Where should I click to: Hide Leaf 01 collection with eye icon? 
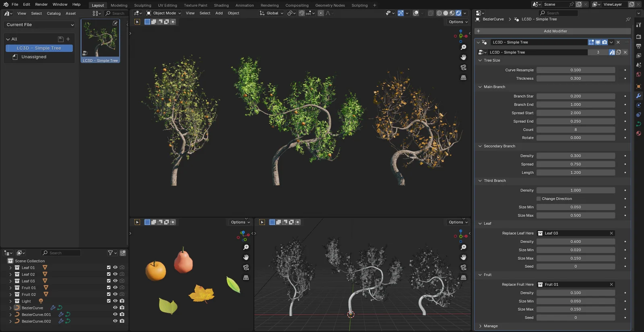[115, 267]
